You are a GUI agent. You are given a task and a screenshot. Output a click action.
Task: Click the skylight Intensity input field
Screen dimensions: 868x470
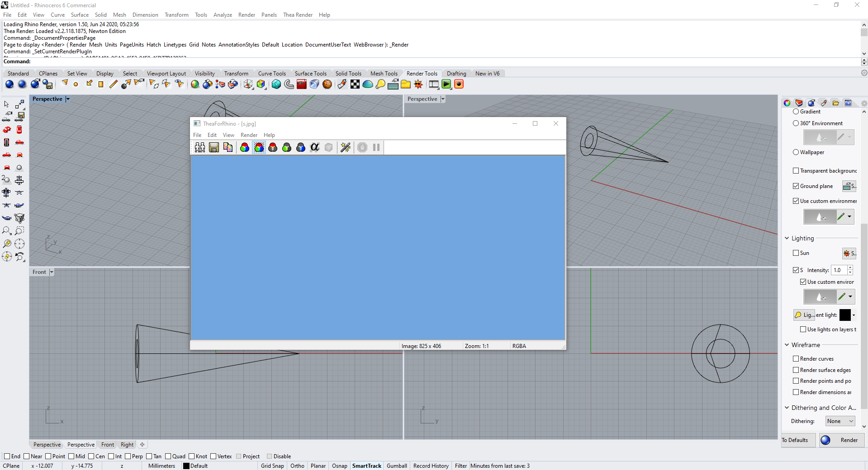pyautogui.click(x=839, y=270)
